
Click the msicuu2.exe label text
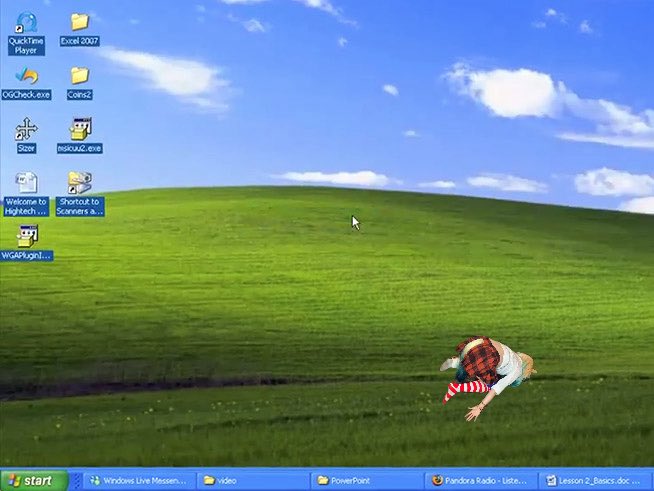pyautogui.click(x=80, y=148)
